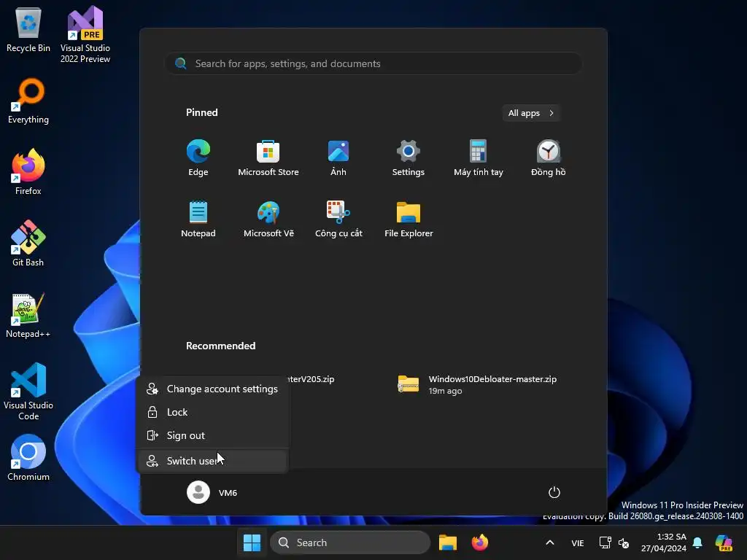747x560 pixels.
Task: Click the VM6 account name
Action: (x=228, y=493)
